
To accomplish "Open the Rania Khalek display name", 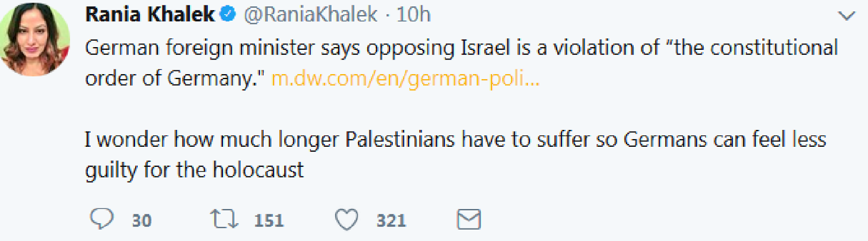I will 150,15.
